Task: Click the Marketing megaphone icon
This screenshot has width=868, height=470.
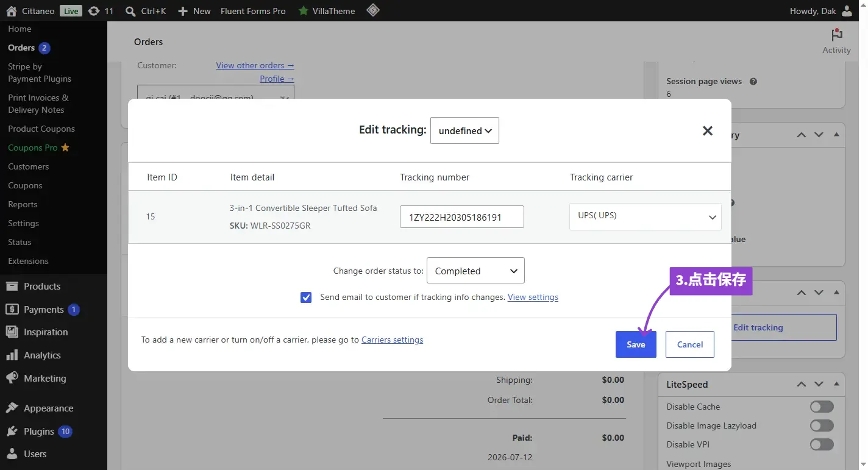Action: pos(12,378)
